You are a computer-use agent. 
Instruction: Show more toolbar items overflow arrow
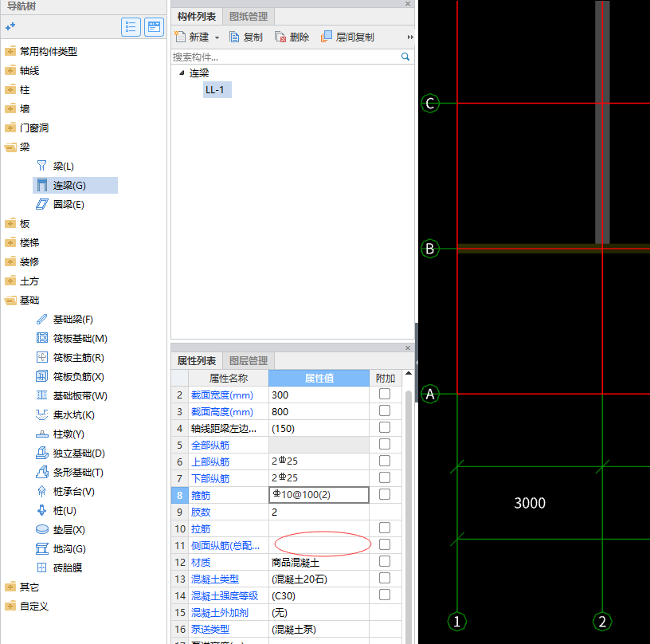pos(410,37)
